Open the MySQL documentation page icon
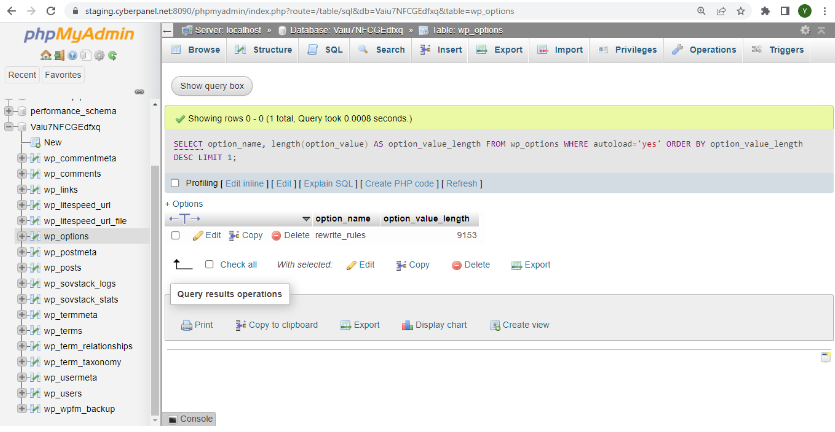The image size is (835, 432). coord(86,55)
